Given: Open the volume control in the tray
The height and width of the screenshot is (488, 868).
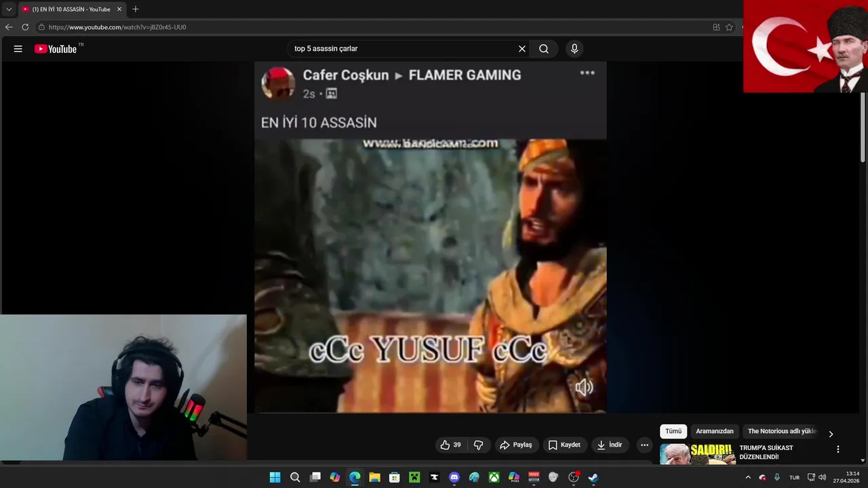Looking at the screenshot, I should click(x=823, y=478).
